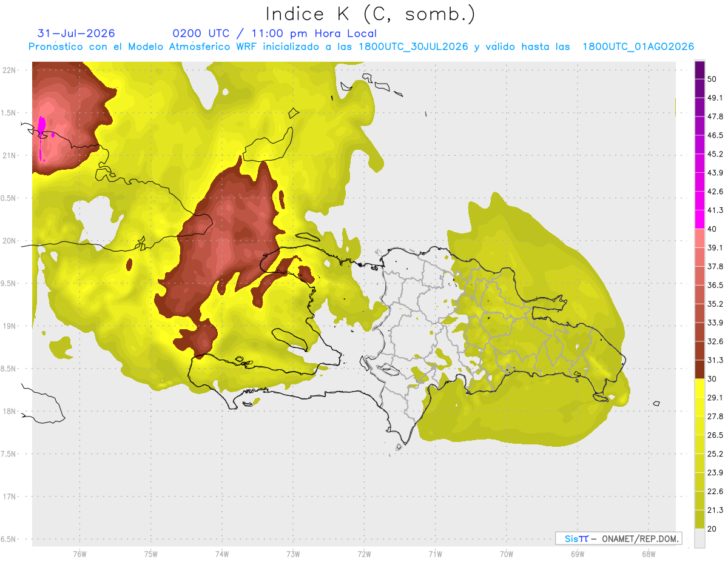Click the '19N' latitude label

(x=9, y=326)
